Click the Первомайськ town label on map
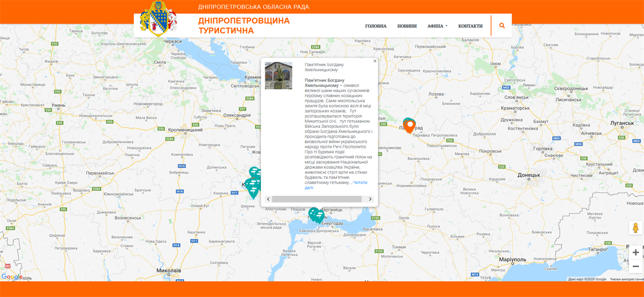 pos(100,173)
